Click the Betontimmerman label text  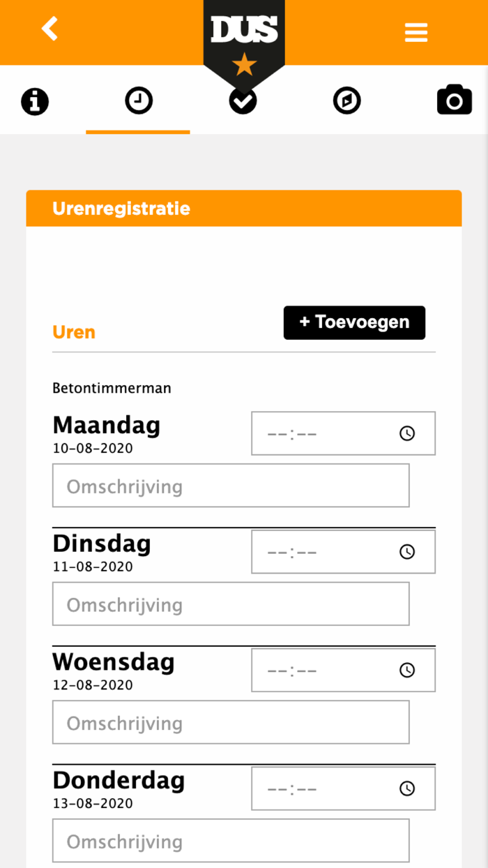click(112, 388)
